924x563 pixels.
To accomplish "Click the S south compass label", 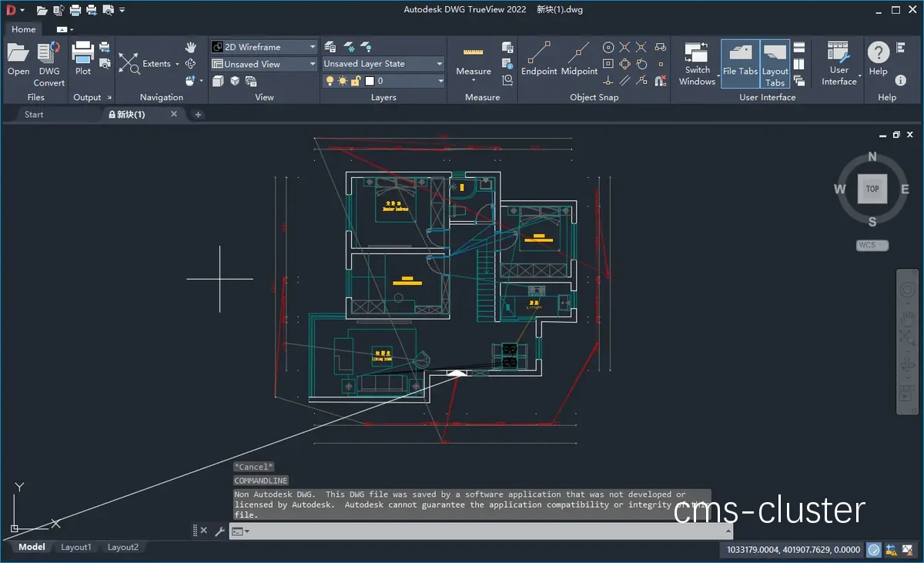I will (x=872, y=222).
